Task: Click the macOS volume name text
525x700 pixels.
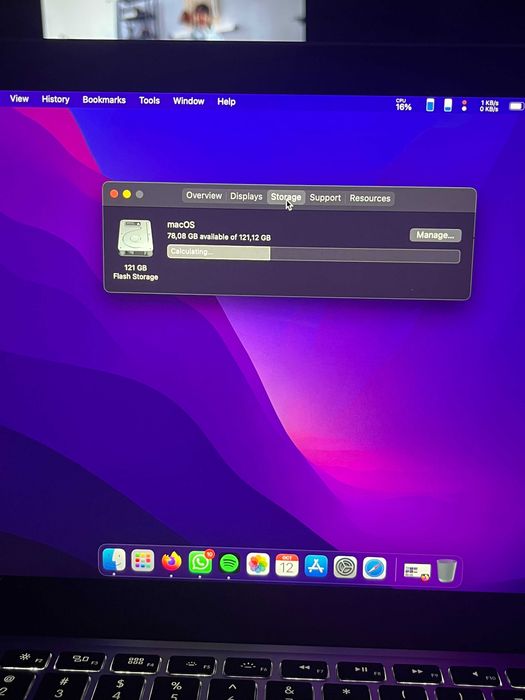Action: tap(181, 225)
